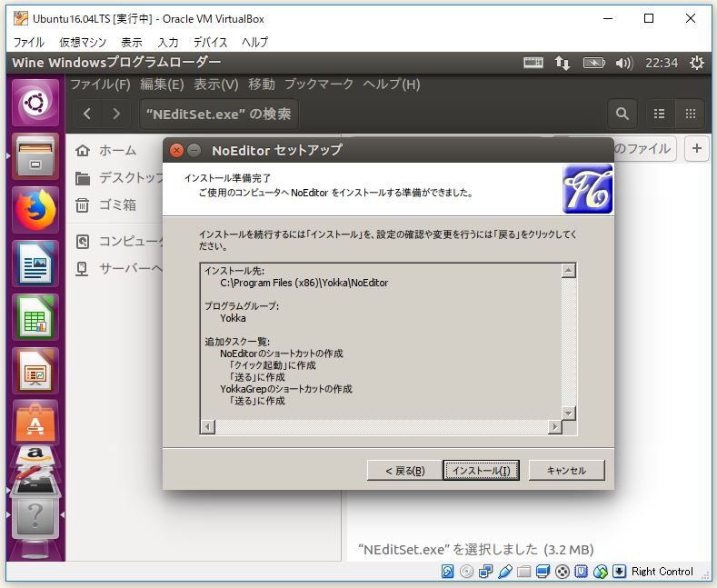Open the system power gear menu
This screenshot has width=717, height=588.
[696, 63]
